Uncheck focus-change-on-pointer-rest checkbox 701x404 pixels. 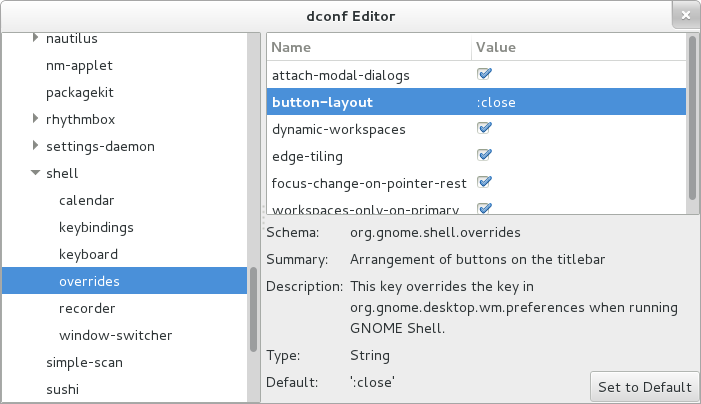point(484,182)
